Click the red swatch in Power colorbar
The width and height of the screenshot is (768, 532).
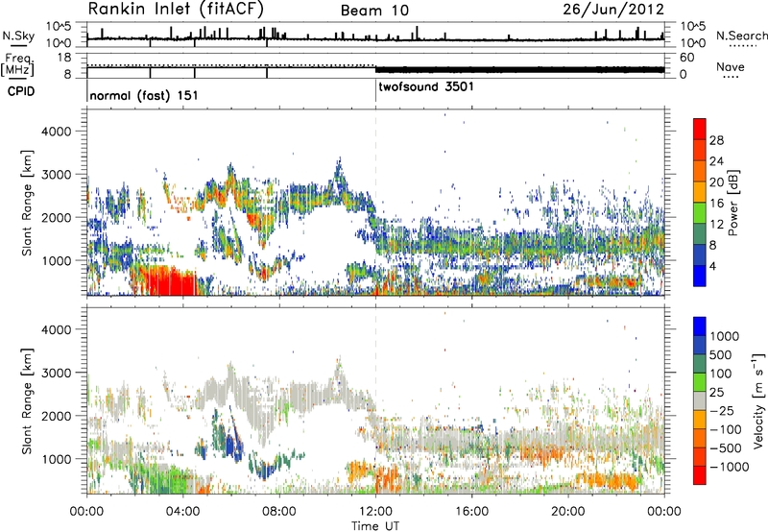point(700,130)
